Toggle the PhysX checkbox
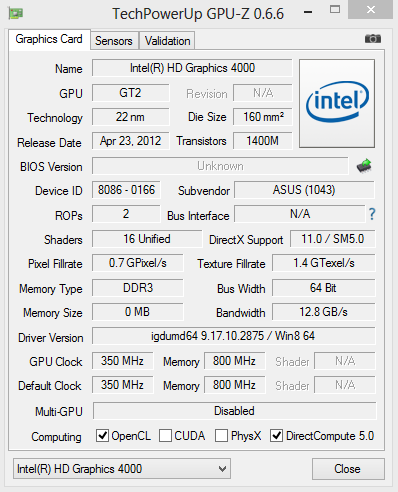The height and width of the screenshot is (492, 398). click(221, 435)
